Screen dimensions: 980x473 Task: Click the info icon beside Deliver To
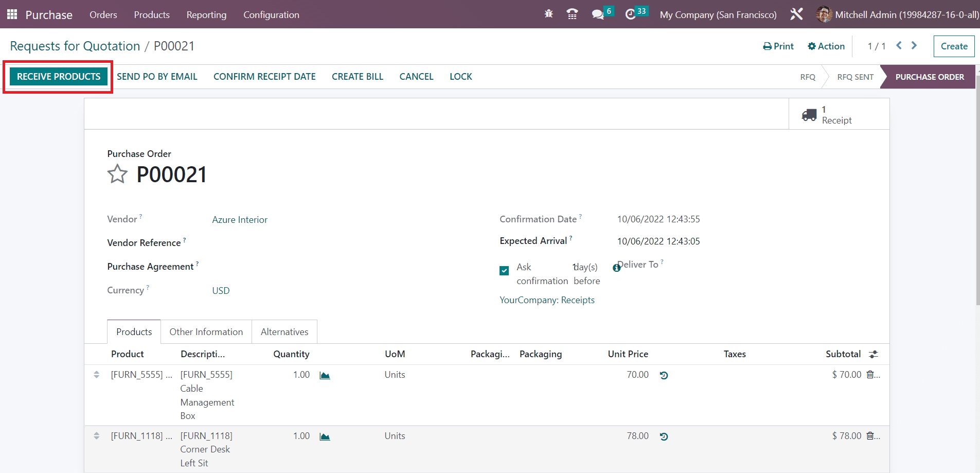616,268
